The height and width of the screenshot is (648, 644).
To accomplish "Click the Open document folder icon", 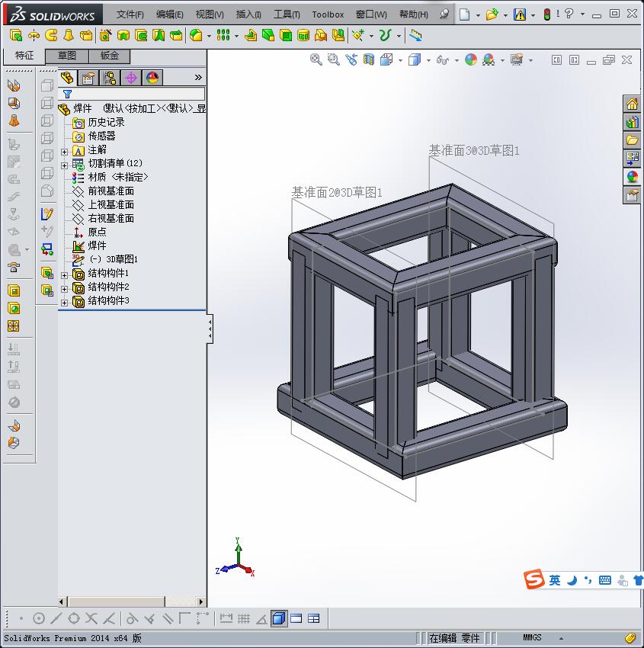I will click(492, 14).
